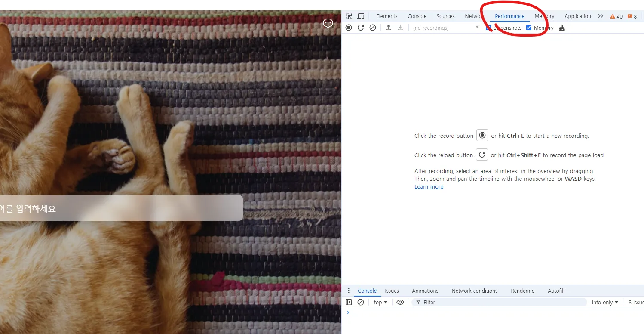
Task: Toggle the device toolbar icon
Action: click(361, 16)
